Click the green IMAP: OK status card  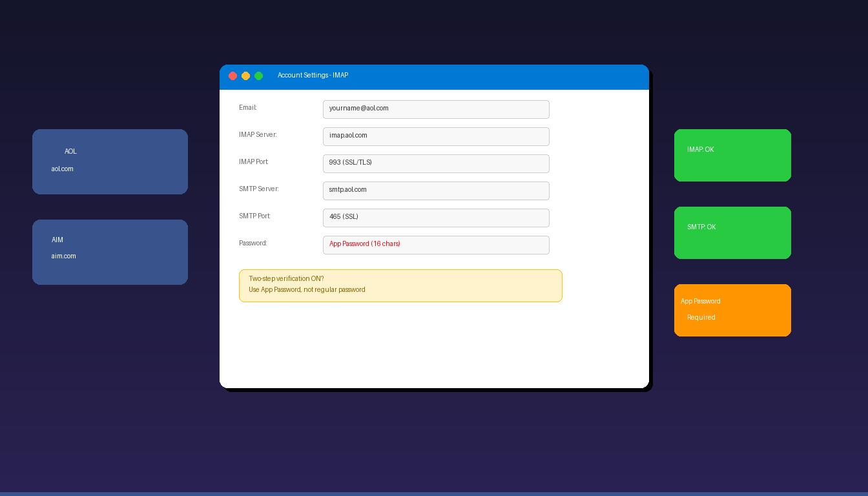[732, 155]
